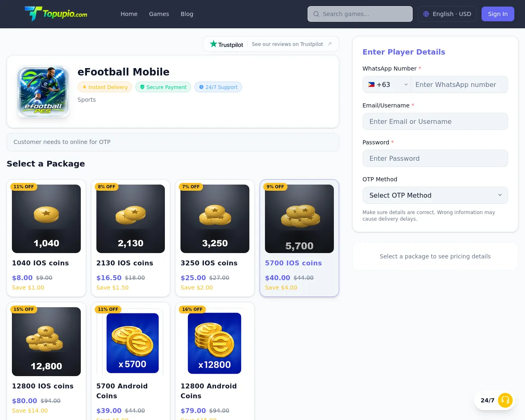Viewport: 525px width, 420px height.
Task: Click the 12800 IOS coins title
Action: point(43,386)
